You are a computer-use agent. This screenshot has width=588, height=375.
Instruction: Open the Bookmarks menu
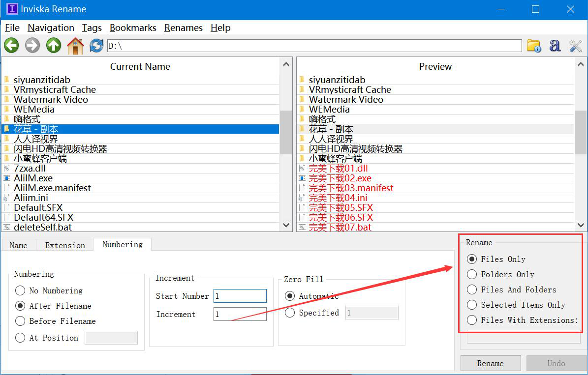[133, 28]
